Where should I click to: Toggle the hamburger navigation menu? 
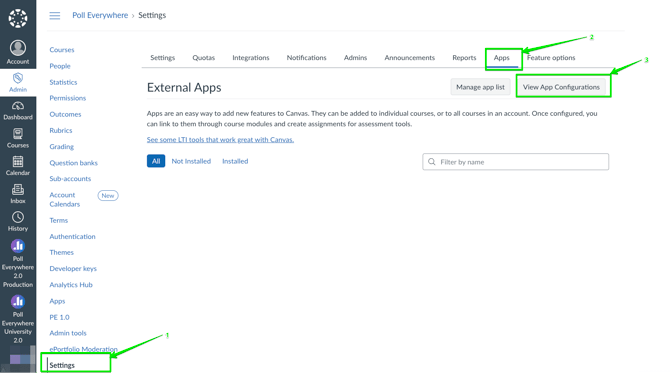coord(55,16)
